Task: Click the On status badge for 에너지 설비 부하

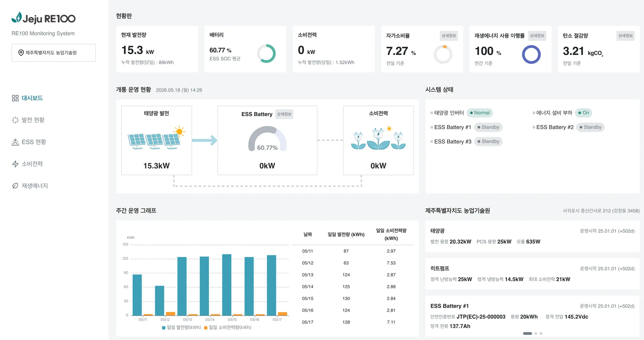Action: click(x=583, y=113)
